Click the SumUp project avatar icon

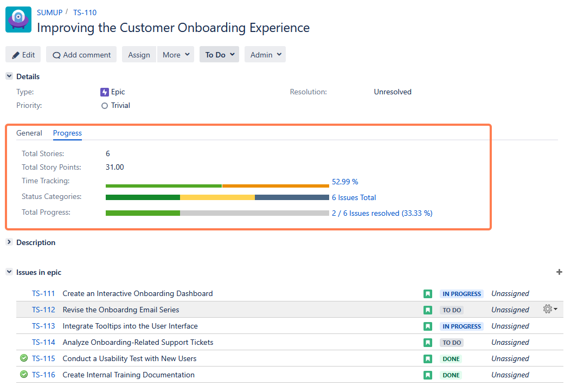[18, 20]
